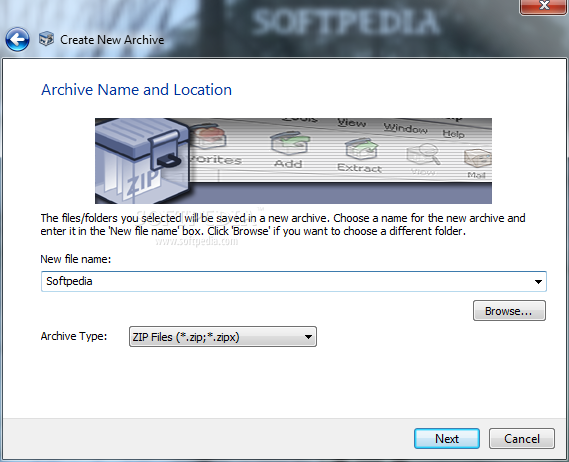Click the 'Create New Archive' title text
Screen dimensions: 569x462
pos(112,40)
